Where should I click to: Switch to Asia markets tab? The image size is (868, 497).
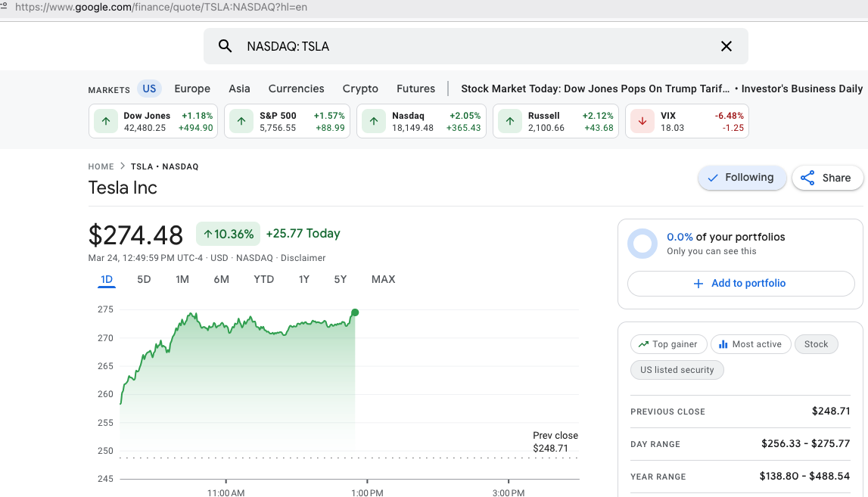[239, 89]
